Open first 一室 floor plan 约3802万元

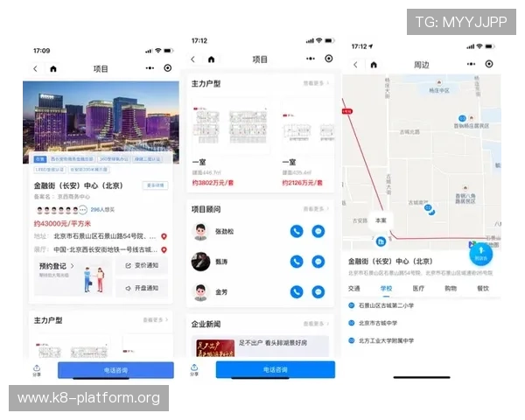click(x=231, y=143)
